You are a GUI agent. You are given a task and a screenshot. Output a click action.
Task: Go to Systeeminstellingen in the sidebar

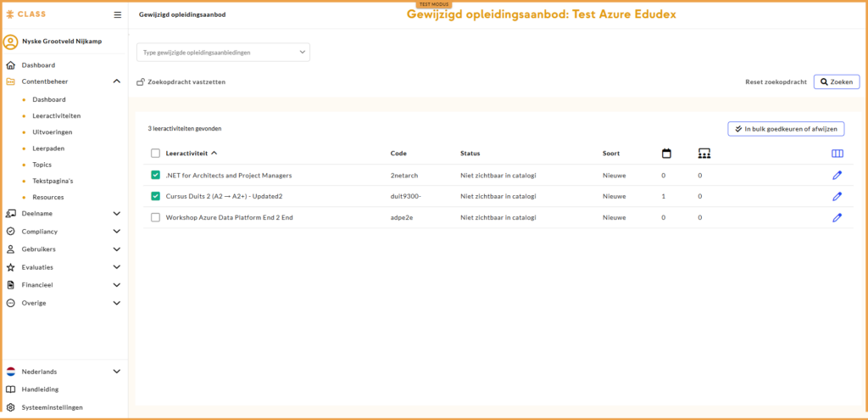pos(52,407)
